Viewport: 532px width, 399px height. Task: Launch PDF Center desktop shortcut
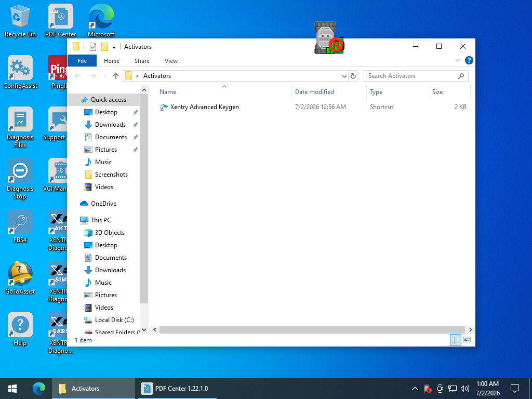coord(60,21)
